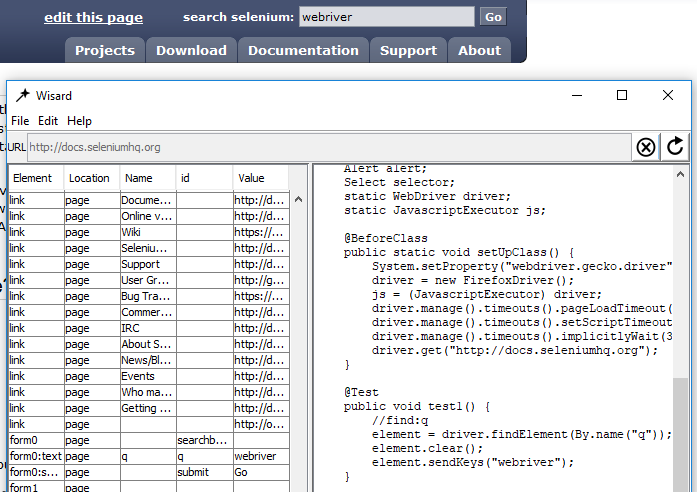This screenshot has height=492, width=697.
Task: Open the File menu in Wisard
Action: click(x=20, y=121)
